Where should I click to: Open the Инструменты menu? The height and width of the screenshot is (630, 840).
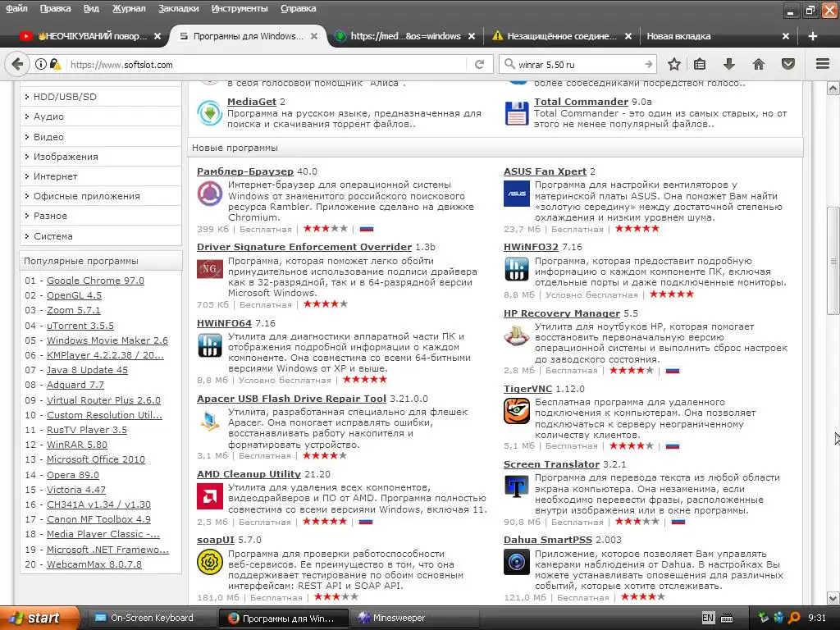[240, 8]
